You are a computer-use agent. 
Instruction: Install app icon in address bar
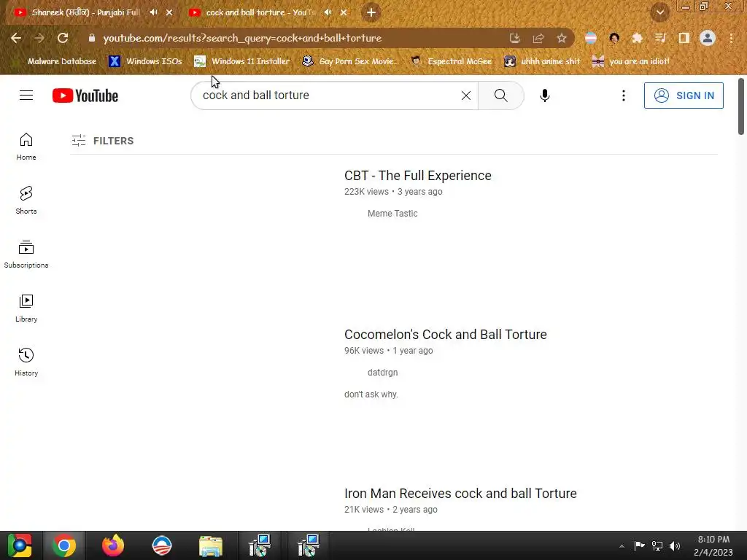click(x=514, y=38)
